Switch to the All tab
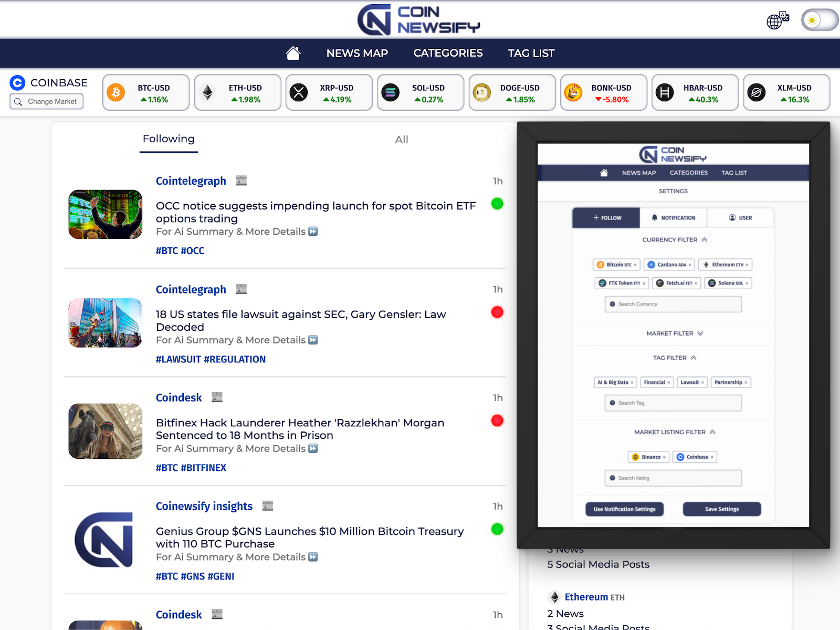The height and width of the screenshot is (630, 840). [401, 140]
